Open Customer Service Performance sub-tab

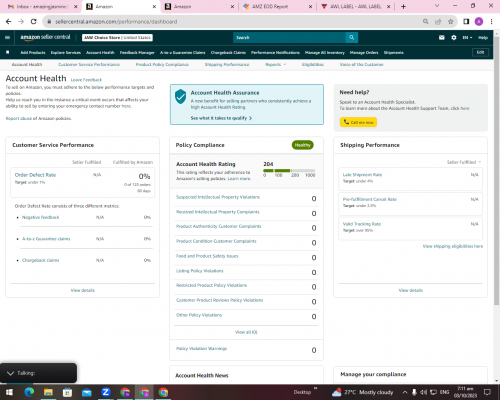click(89, 64)
